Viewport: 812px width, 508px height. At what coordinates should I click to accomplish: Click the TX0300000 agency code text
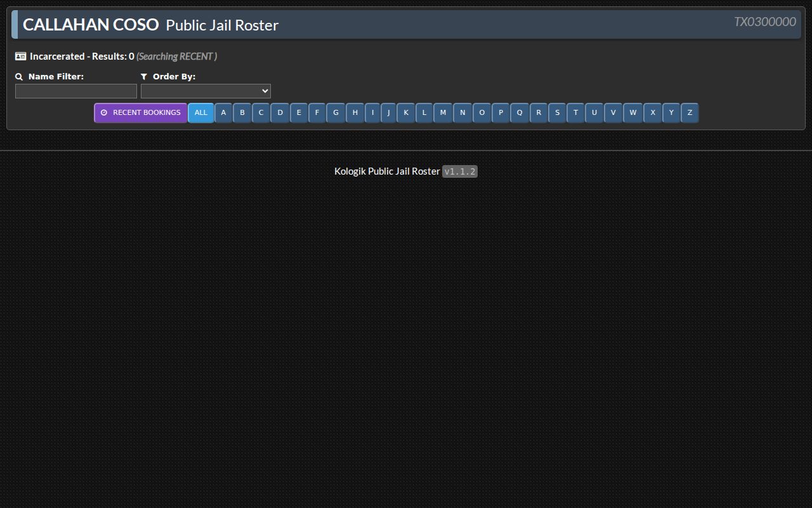tap(765, 22)
